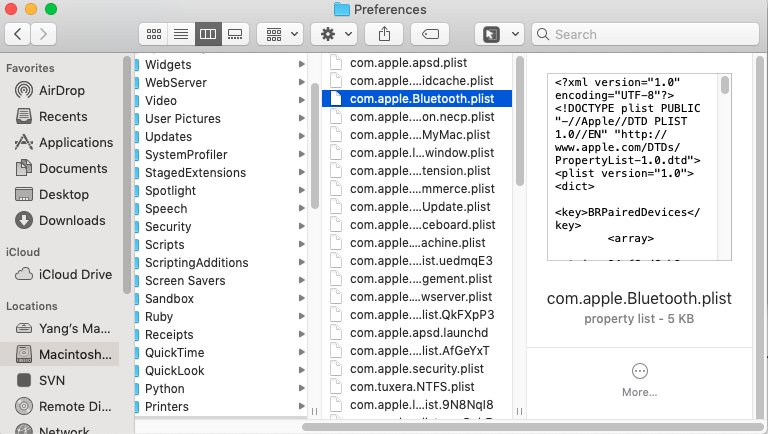Click the XML preview pane scrollbar
Screen dimensions: 768x434
(725, 84)
